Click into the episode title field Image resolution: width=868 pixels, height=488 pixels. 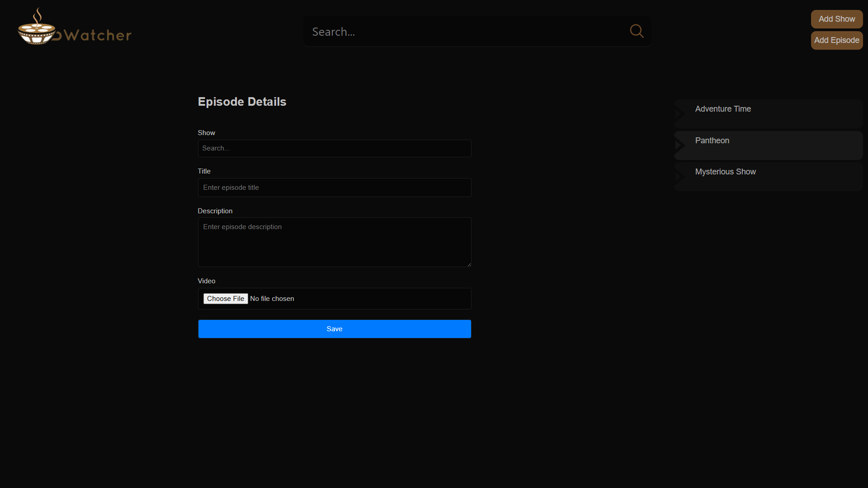(334, 188)
